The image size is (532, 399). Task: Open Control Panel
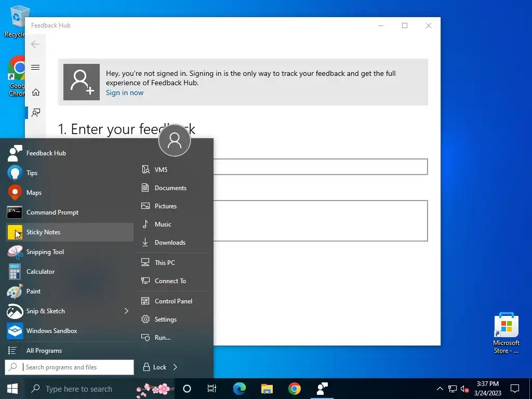pos(175,301)
